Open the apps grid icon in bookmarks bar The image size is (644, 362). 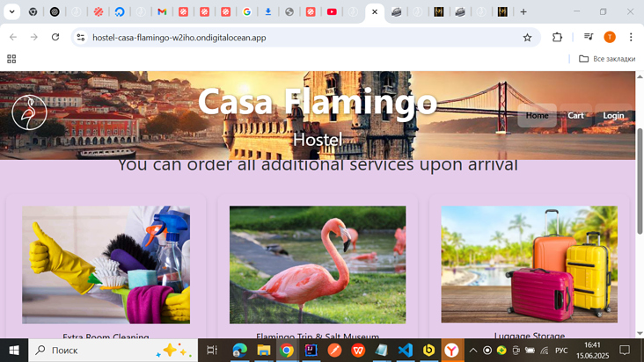11,59
